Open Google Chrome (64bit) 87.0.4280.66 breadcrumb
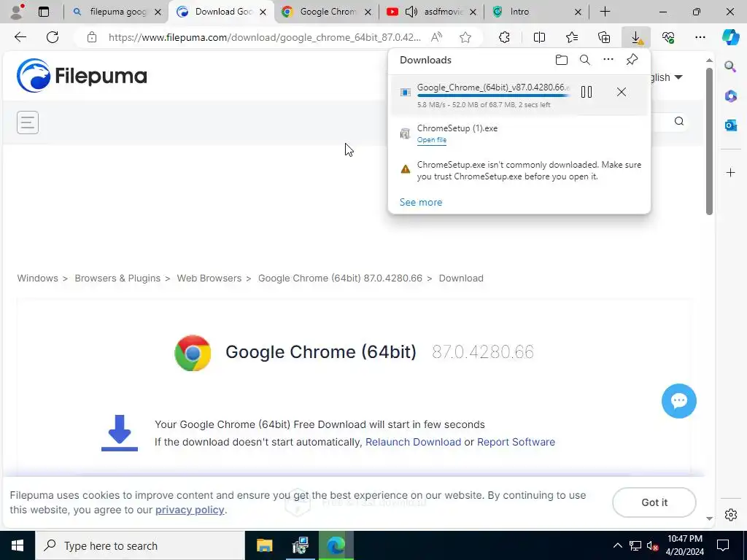This screenshot has height=560, width=747. 340,278
